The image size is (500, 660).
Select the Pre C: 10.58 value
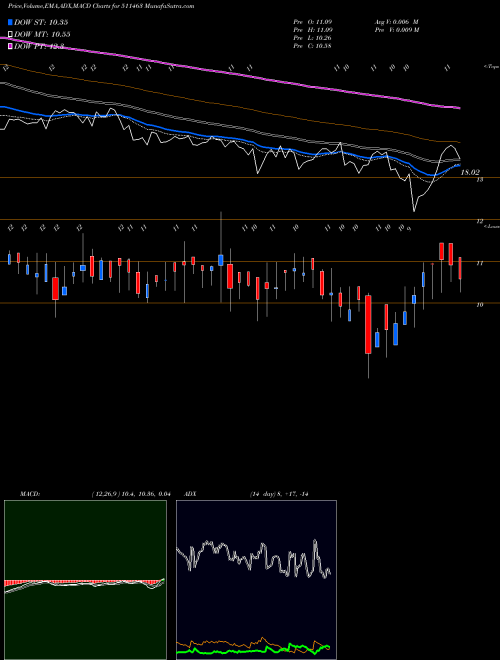[313, 46]
